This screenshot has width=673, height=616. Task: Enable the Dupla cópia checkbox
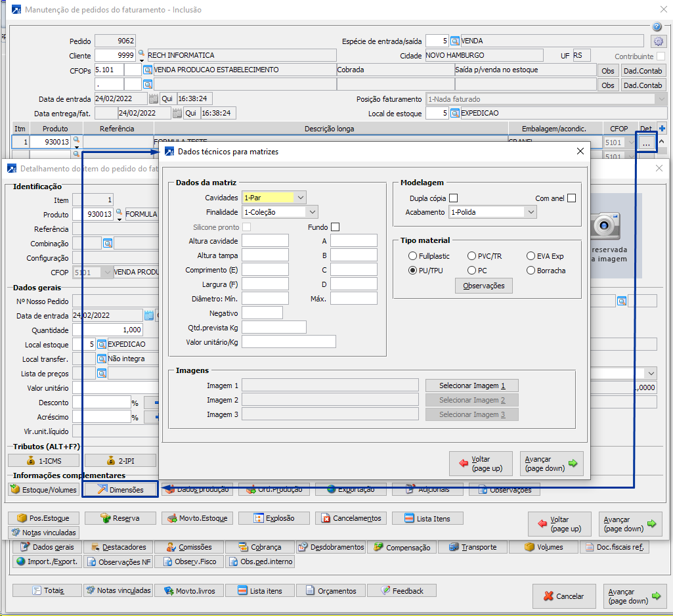click(x=453, y=198)
